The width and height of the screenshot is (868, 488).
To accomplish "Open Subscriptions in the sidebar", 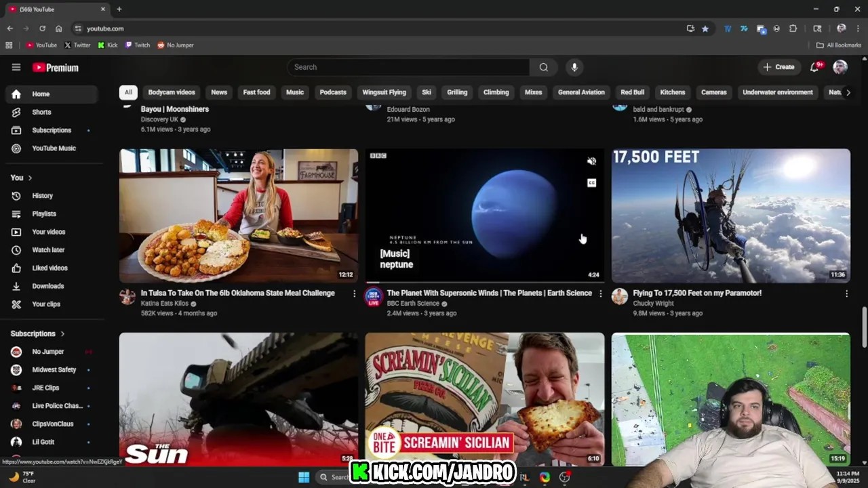I will [52, 130].
